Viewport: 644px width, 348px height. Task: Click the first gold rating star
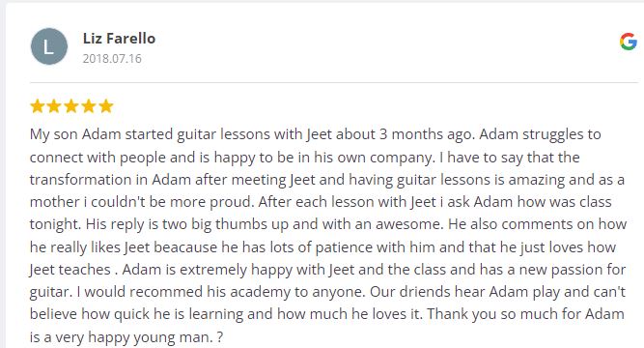38,106
